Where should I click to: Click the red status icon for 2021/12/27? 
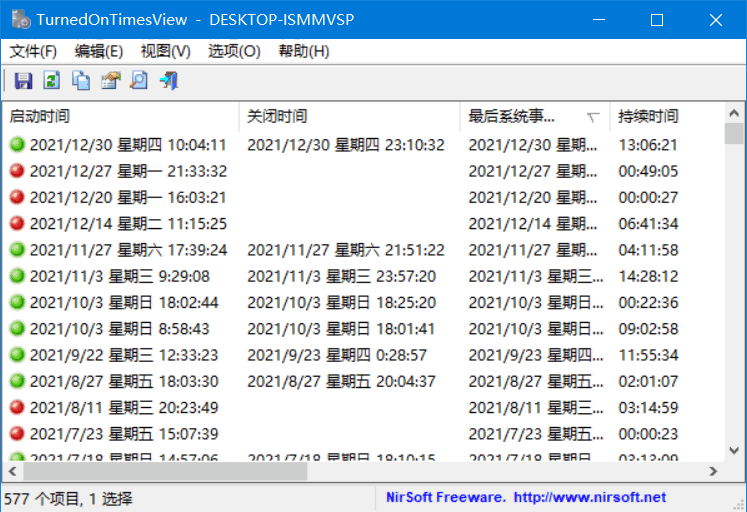[x=17, y=171]
